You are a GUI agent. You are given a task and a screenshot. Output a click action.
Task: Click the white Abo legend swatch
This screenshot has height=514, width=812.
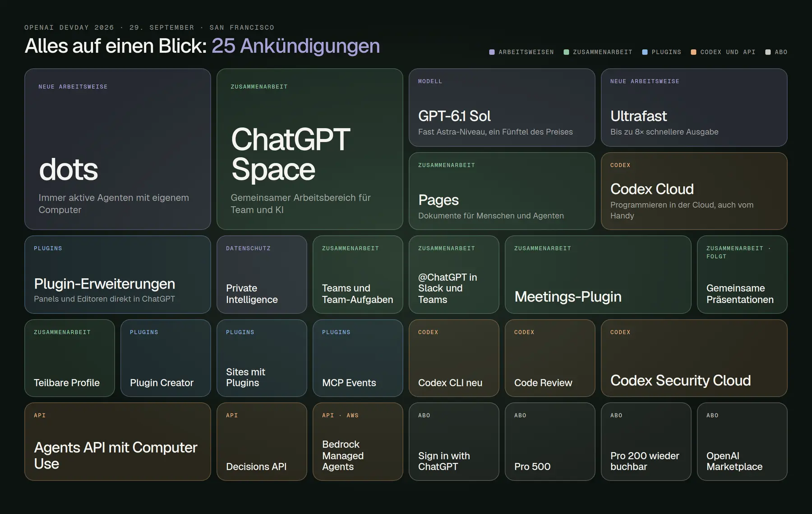coord(768,52)
